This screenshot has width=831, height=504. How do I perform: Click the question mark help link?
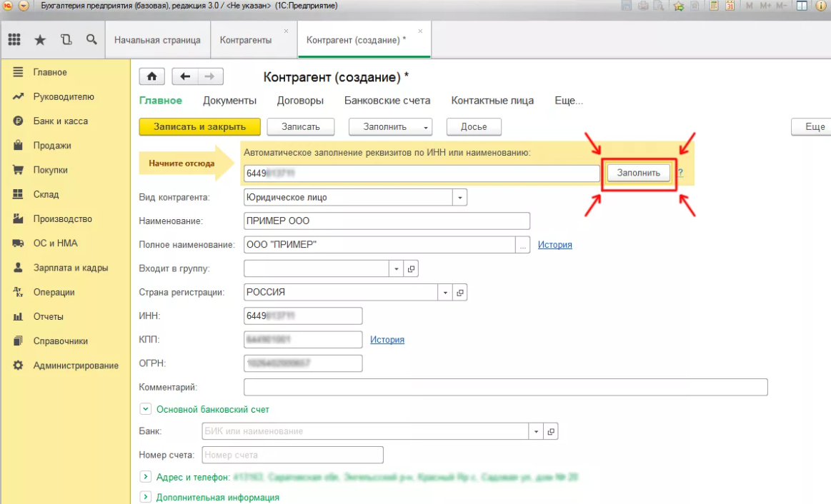(x=680, y=173)
